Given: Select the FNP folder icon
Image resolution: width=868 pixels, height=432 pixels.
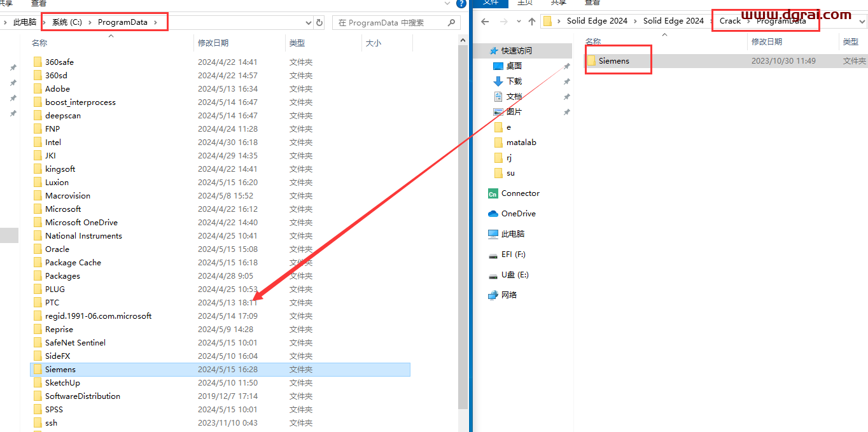Looking at the screenshot, I should pyautogui.click(x=38, y=129).
